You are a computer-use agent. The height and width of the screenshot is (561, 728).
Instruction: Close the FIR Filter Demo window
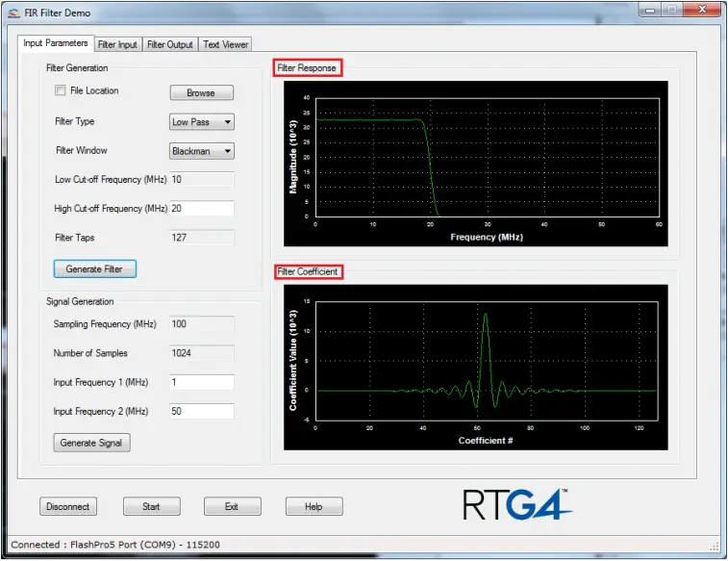click(702, 10)
